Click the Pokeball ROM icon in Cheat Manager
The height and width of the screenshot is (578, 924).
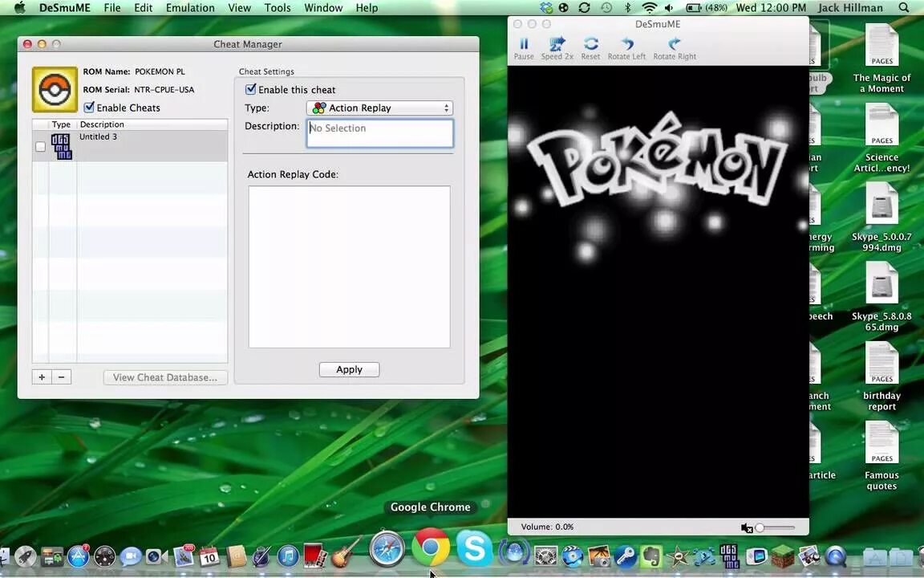(x=55, y=90)
